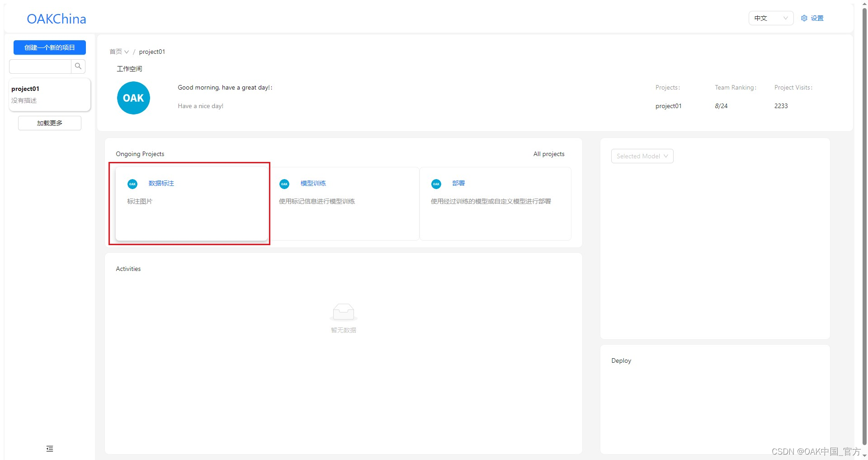Click the Project Visits value 2233
Image resolution: width=868 pixels, height=460 pixels.
tap(781, 106)
